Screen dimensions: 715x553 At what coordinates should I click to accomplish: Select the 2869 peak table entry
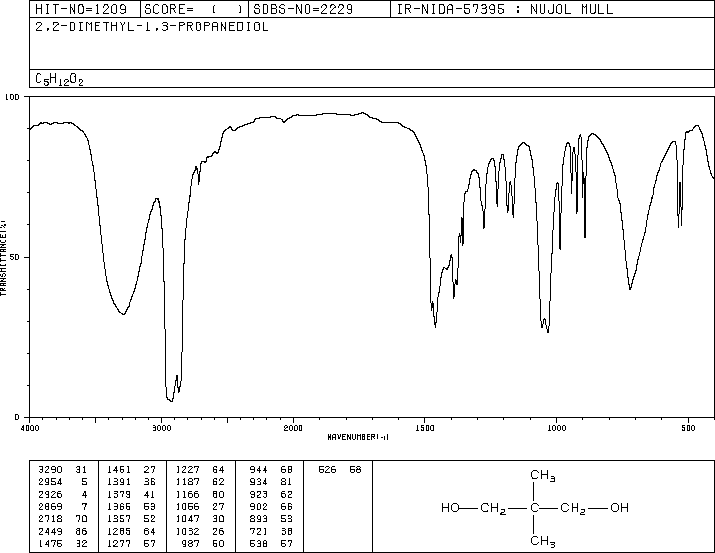(x=62, y=506)
